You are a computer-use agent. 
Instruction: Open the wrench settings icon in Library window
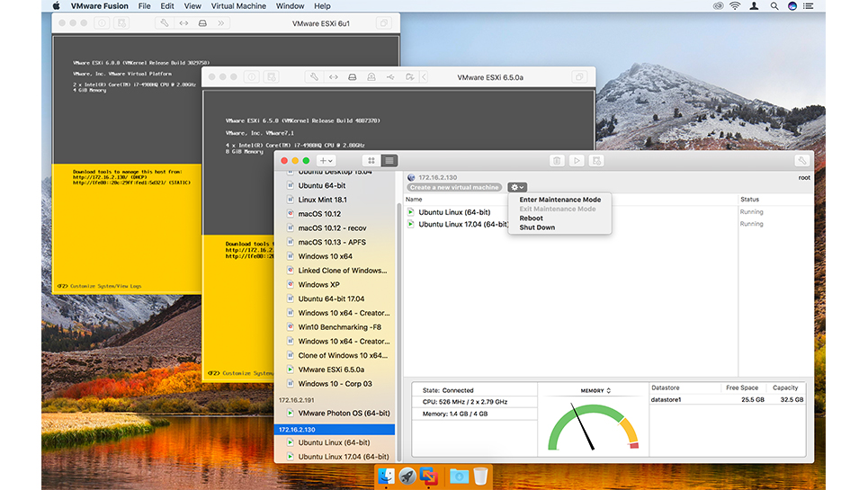coord(801,160)
